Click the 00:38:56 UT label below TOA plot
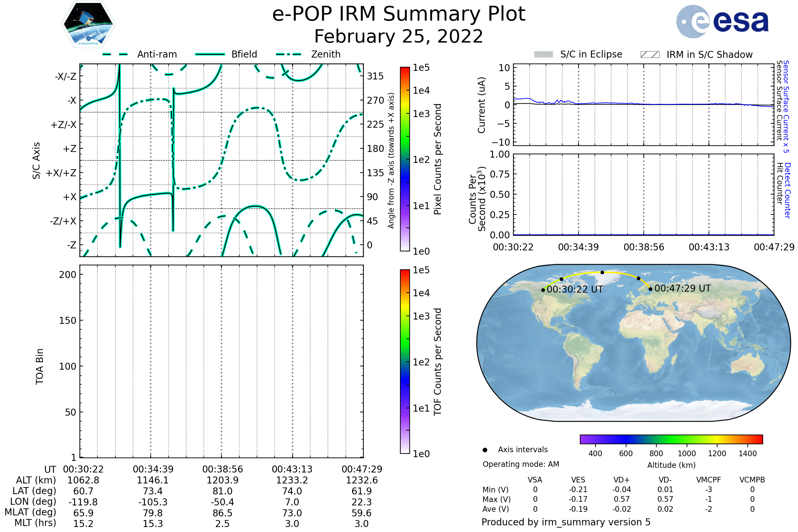The image size is (798, 532). pyautogui.click(x=222, y=469)
